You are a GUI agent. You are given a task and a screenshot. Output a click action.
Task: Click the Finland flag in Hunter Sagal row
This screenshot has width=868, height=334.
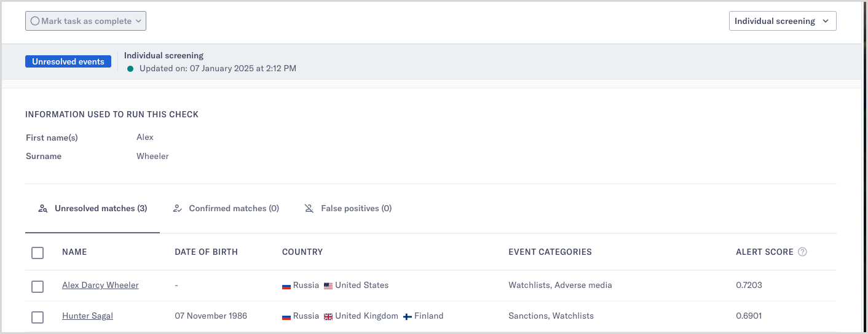(408, 316)
